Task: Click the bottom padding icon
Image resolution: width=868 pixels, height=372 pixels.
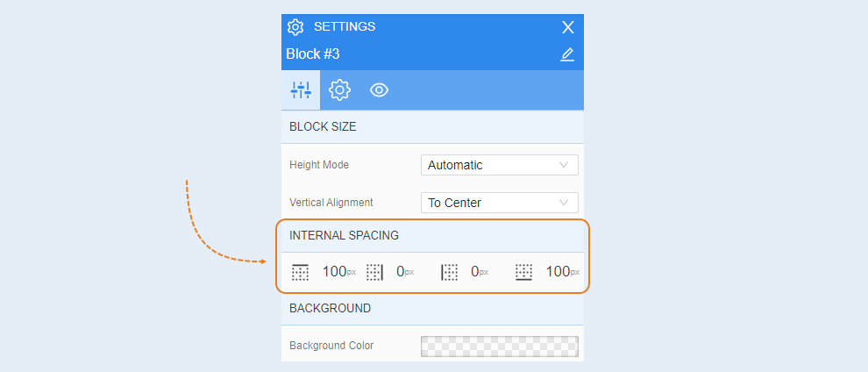Action: (x=523, y=272)
